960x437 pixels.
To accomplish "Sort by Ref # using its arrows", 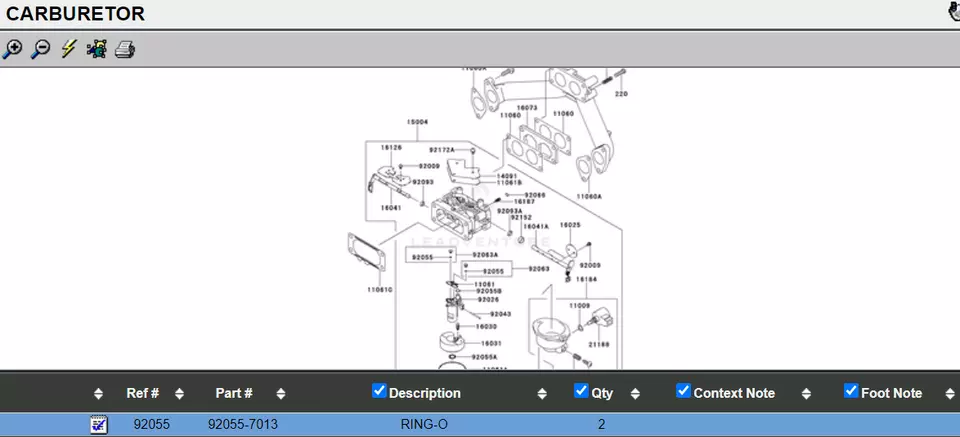I will pyautogui.click(x=179, y=393).
